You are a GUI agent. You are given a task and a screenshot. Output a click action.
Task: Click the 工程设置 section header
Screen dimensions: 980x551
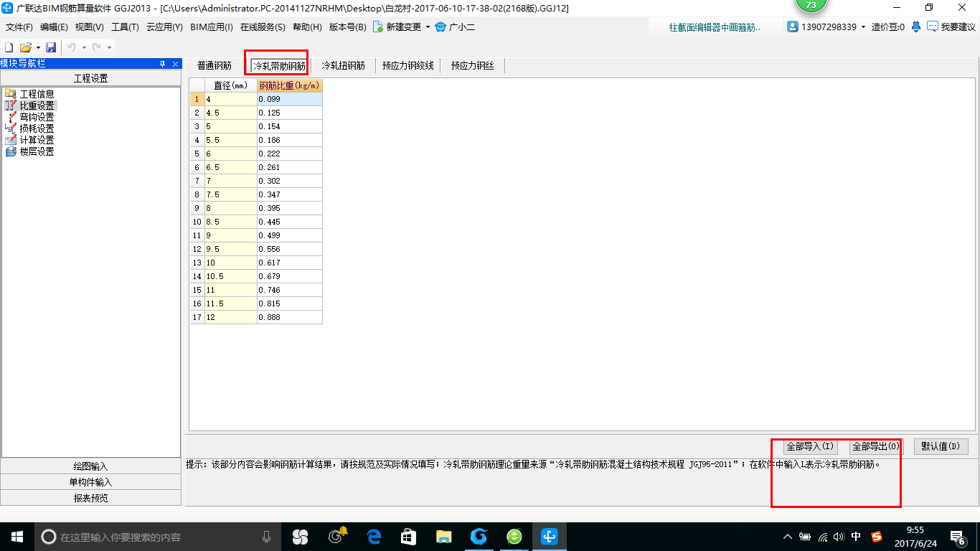pyautogui.click(x=90, y=78)
